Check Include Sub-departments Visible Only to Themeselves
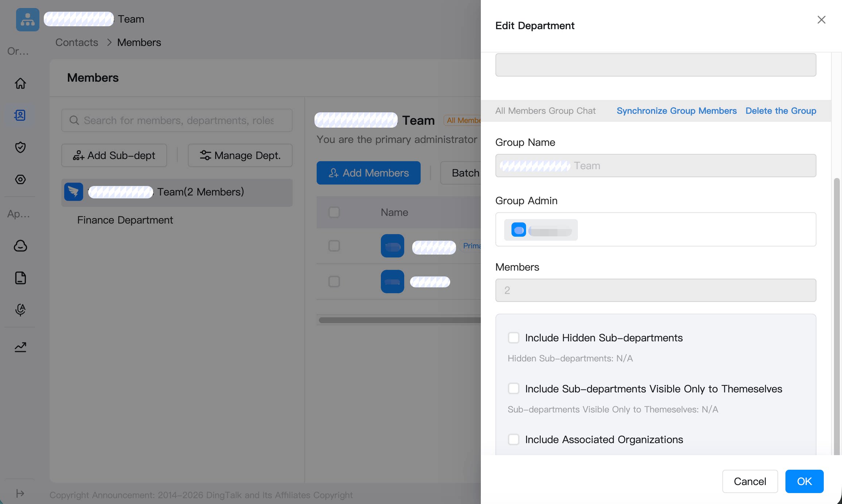 514,388
